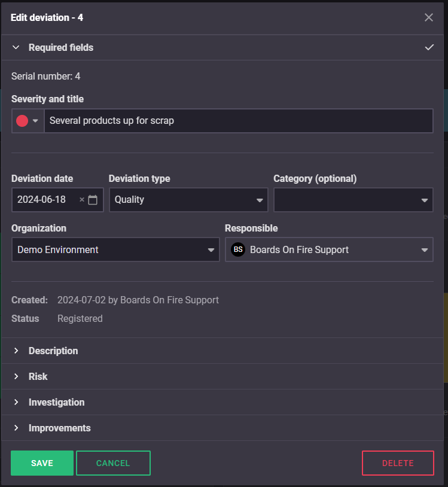Click the BS avatar in Responsible field
This screenshot has width=448, height=487.
pyautogui.click(x=238, y=249)
